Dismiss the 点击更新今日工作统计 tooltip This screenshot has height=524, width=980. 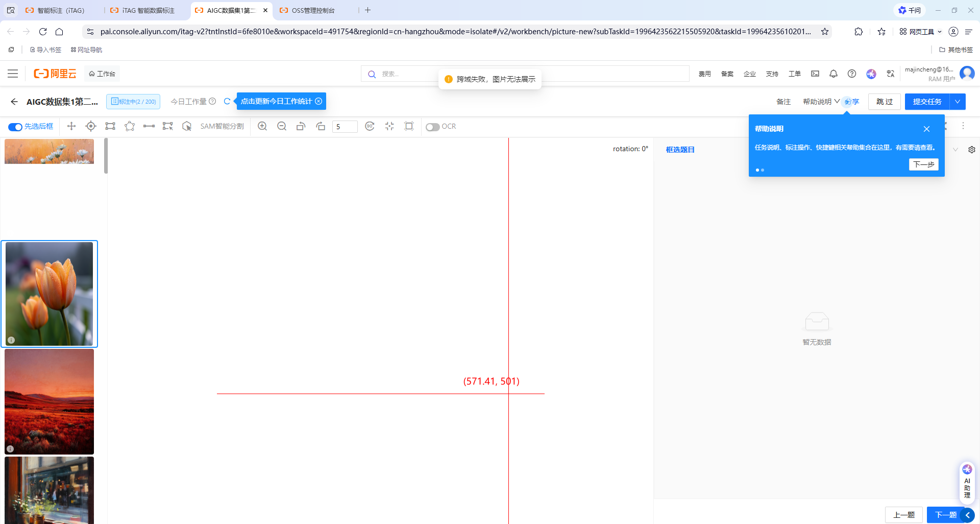click(x=318, y=101)
